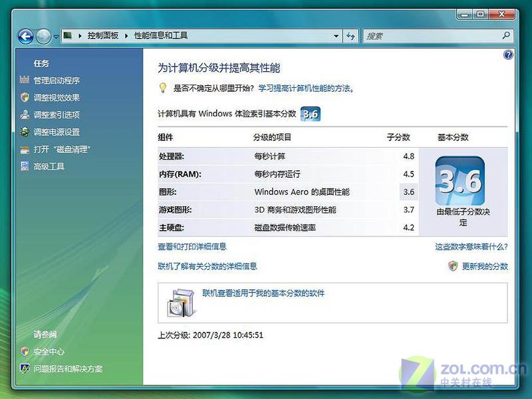Select the 控制面板 breadcrumb segment

point(103,35)
